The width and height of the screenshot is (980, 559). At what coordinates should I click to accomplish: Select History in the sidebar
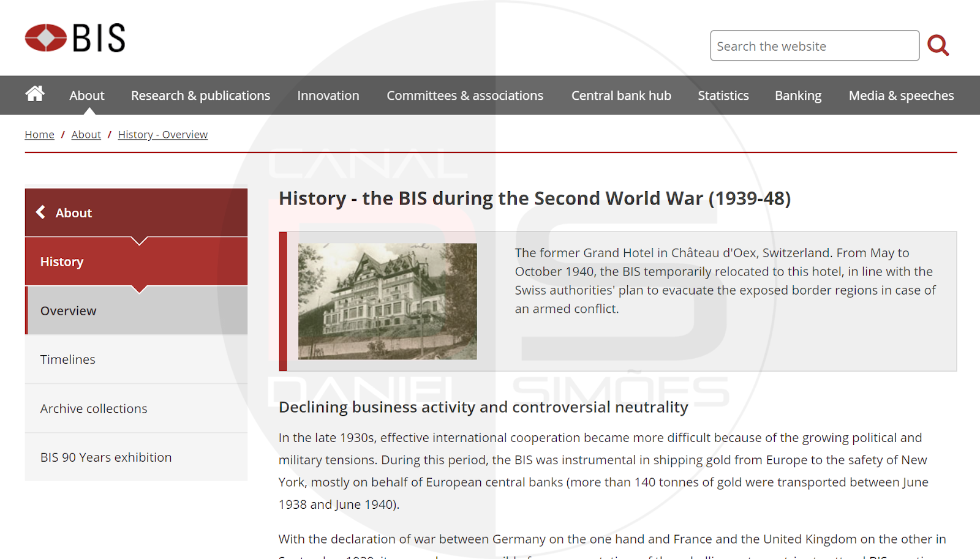136,261
